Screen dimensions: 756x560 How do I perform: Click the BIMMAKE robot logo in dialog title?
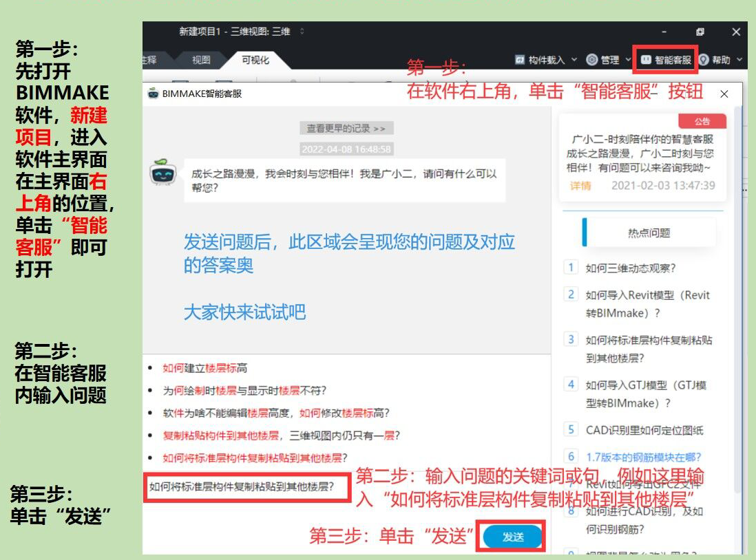154,93
